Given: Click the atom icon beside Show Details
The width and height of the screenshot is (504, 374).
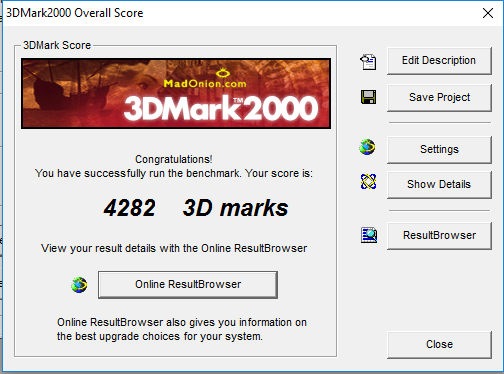Looking at the screenshot, I should 368,182.
